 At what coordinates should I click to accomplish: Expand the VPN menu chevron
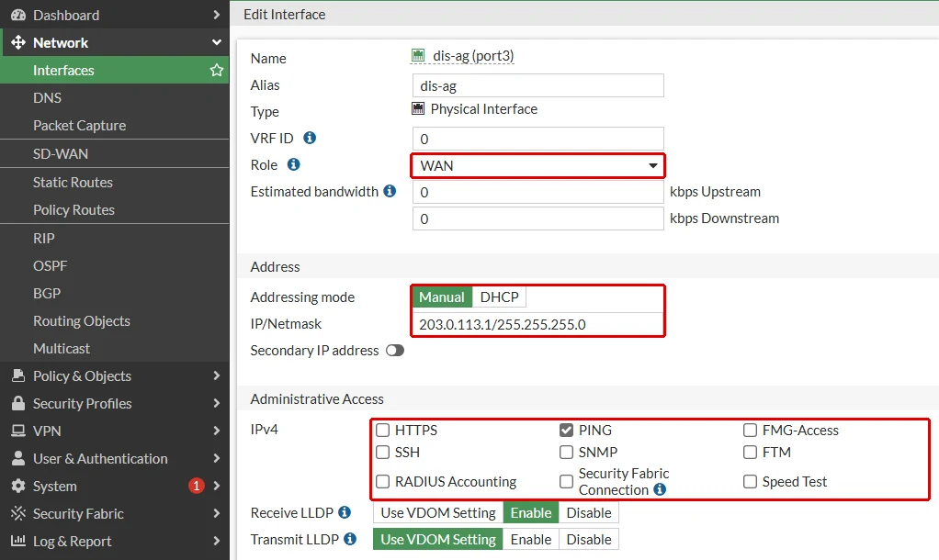217,431
